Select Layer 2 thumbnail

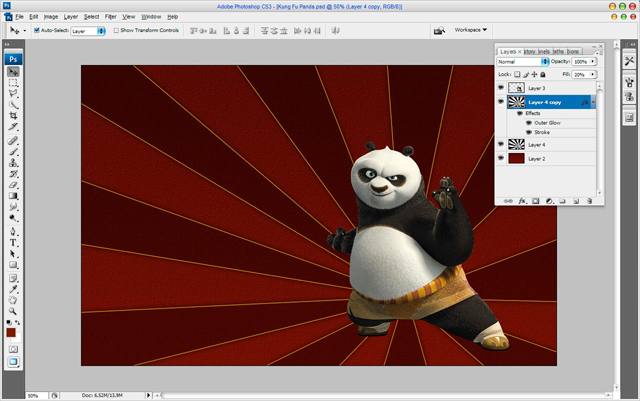pos(516,158)
